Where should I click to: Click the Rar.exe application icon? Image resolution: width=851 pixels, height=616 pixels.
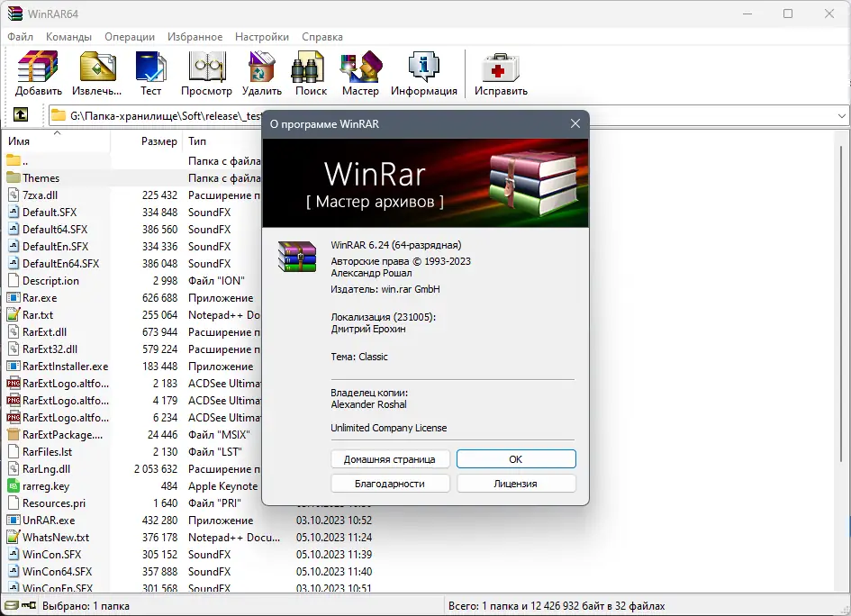[13, 297]
